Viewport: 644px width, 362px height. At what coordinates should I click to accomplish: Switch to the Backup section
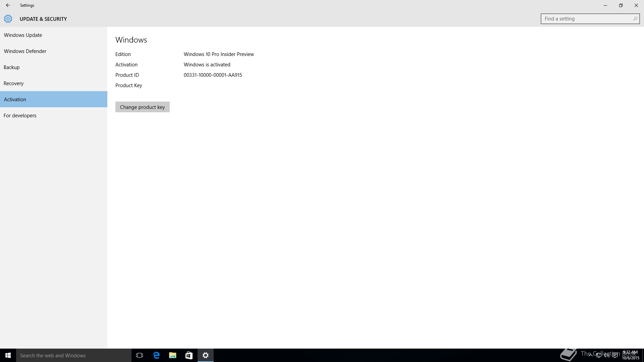(x=54, y=67)
